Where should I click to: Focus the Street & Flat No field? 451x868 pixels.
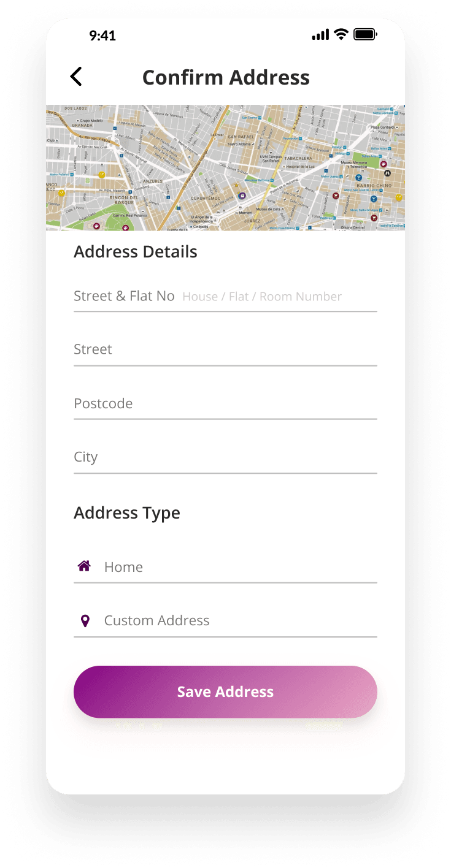pyautogui.click(x=225, y=297)
